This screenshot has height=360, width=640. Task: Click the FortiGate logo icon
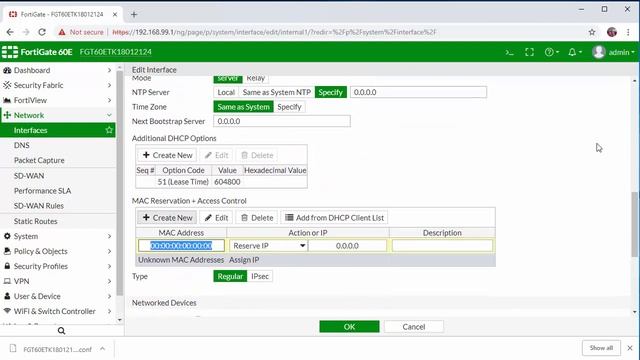pos(10,52)
